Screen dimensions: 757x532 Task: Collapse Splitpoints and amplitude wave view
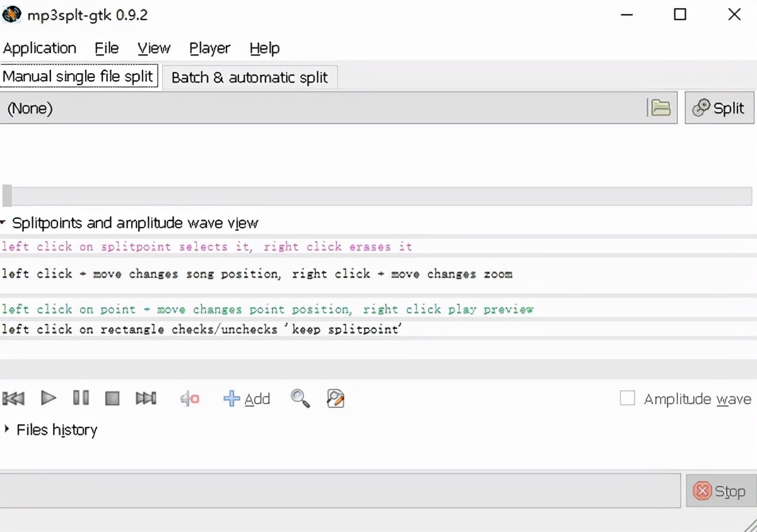(129, 223)
